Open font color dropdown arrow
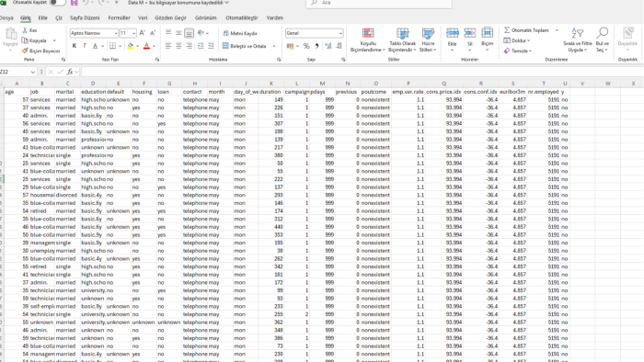This screenshot has width=644, height=362. (x=154, y=46)
